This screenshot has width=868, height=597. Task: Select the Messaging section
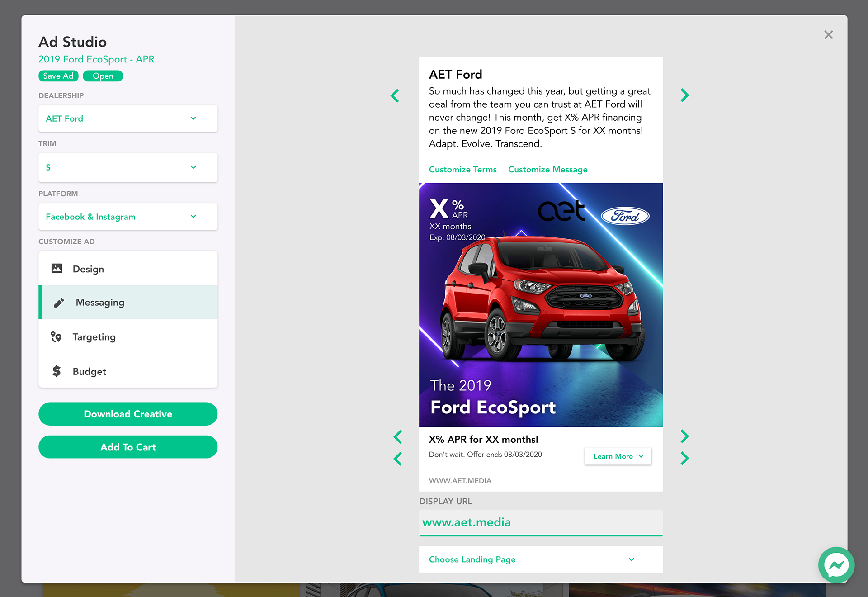tap(128, 303)
